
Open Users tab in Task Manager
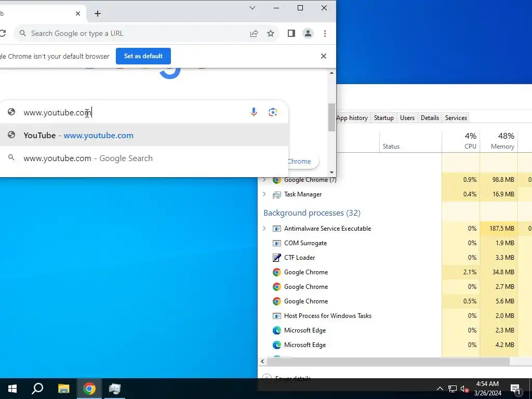point(407,118)
